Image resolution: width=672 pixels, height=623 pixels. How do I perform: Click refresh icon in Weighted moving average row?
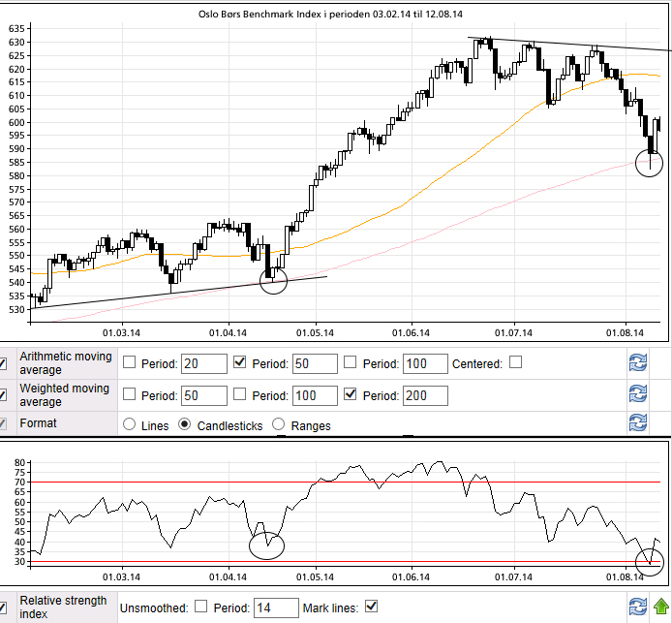(x=637, y=393)
